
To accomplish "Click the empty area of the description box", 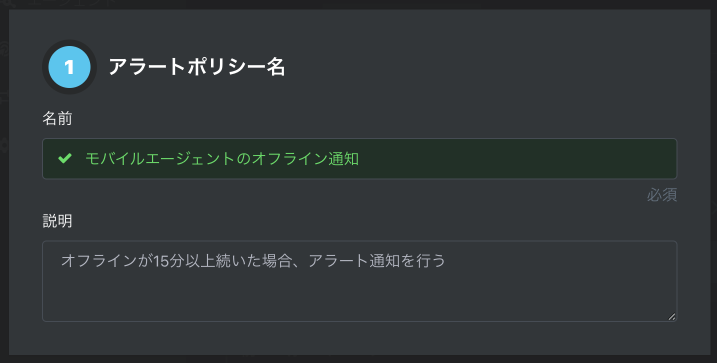I will pyautogui.click(x=359, y=297).
